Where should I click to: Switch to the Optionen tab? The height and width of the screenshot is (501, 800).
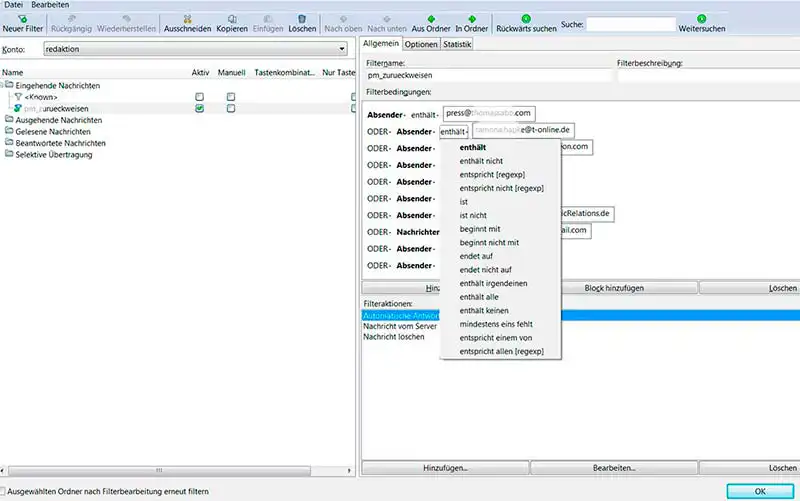coord(421,44)
